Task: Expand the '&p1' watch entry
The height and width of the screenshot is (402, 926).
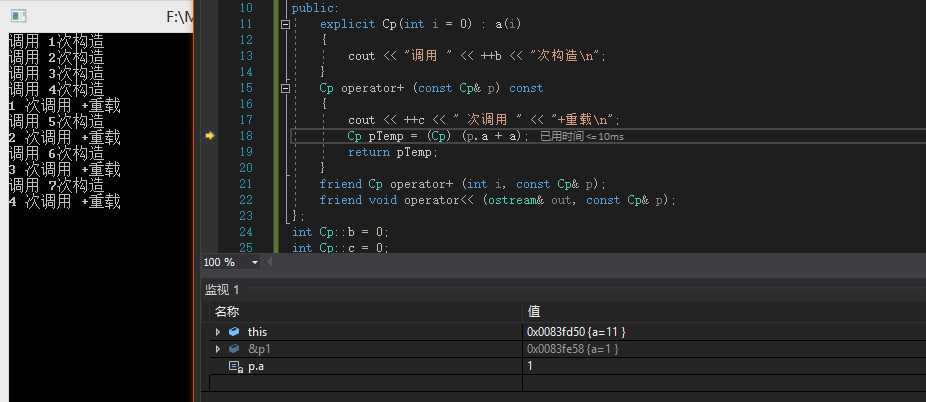Action: pos(218,349)
